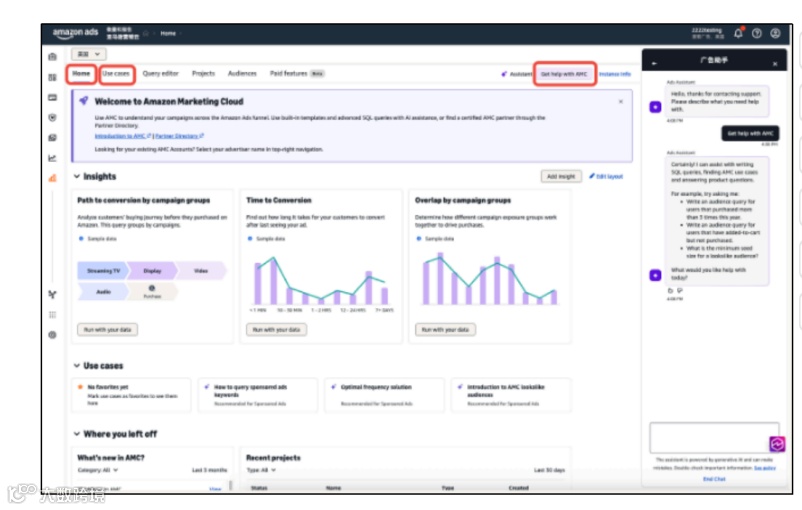Viewport: 802px width, 510px height.
Task: Open the notifications bell
Action: coord(738,34)
